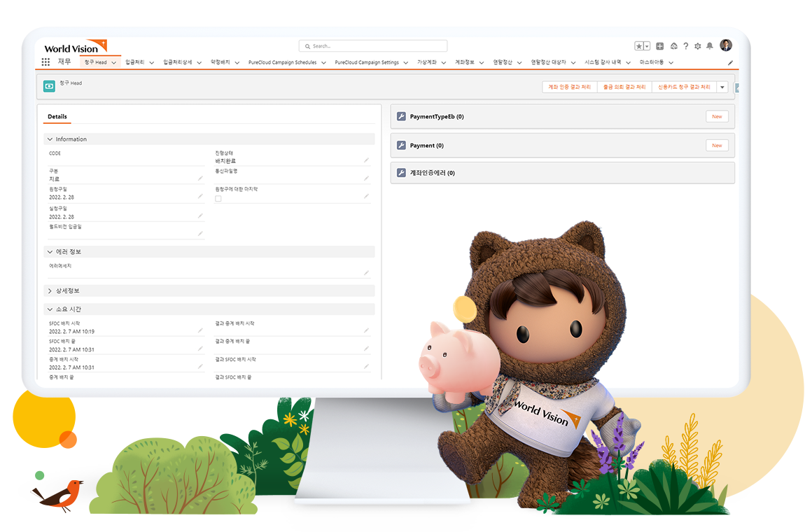Edit the 결과 SFDC 배치 시작 field pencil
The image size is (805, 532).
(367, 367)
